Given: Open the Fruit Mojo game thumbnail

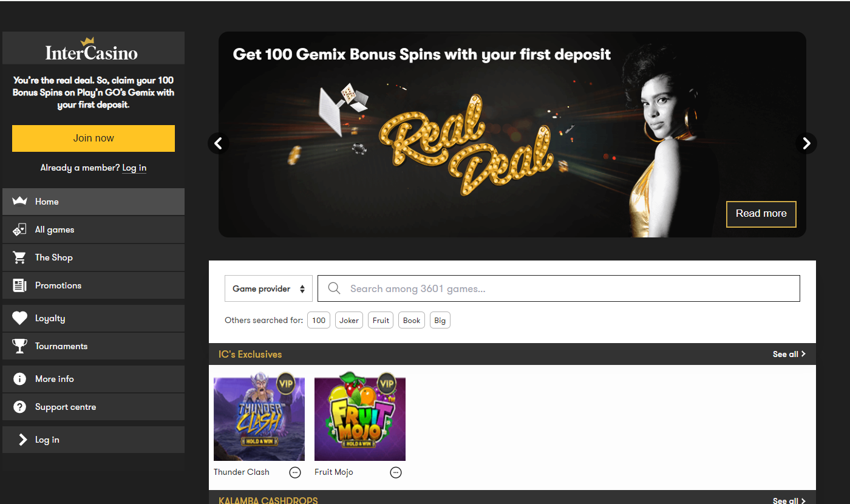Looking at the screenshot, I should (360, 416).
